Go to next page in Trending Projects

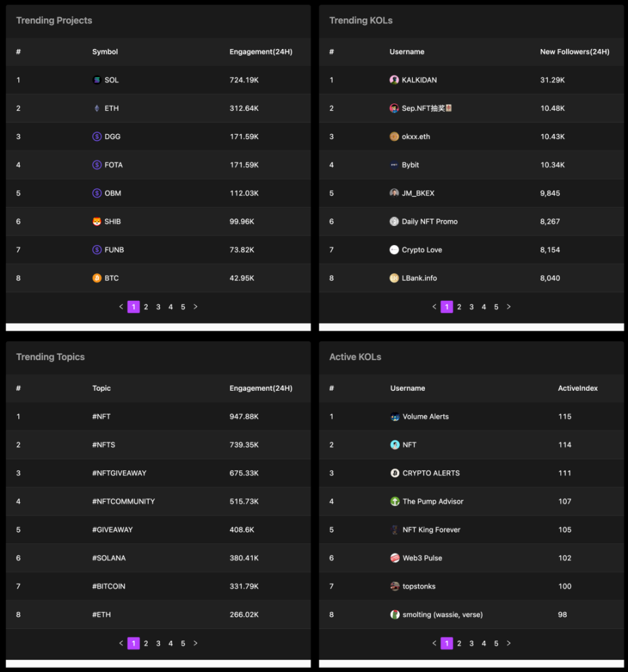tap(195, 307)
